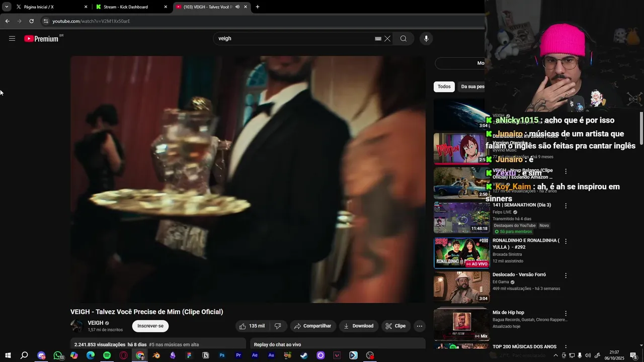
Task: Open options for VEIGH Novo Balanço video
Action: (x=566, y=171)
